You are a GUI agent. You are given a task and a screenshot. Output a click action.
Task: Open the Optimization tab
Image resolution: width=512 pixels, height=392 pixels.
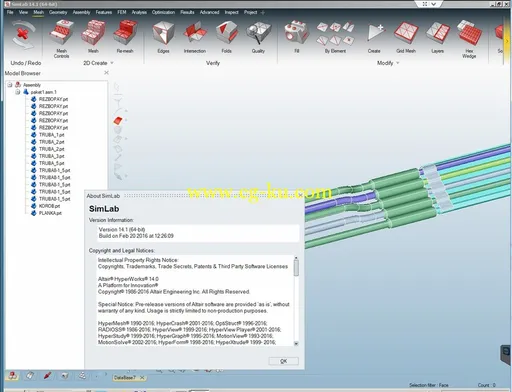[163, 12]
